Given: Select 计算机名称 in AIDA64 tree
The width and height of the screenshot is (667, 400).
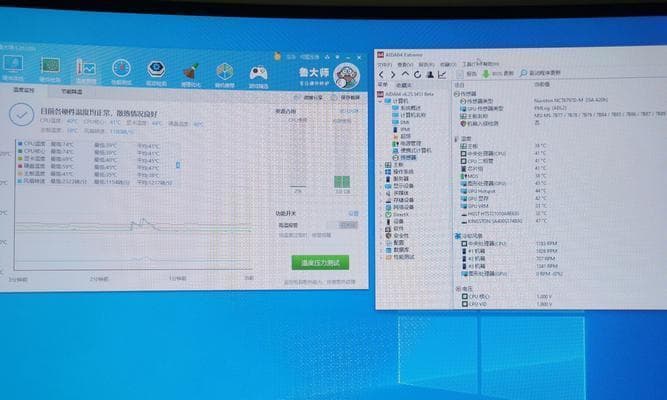Looking at the screenshot, I should point(409,115).
